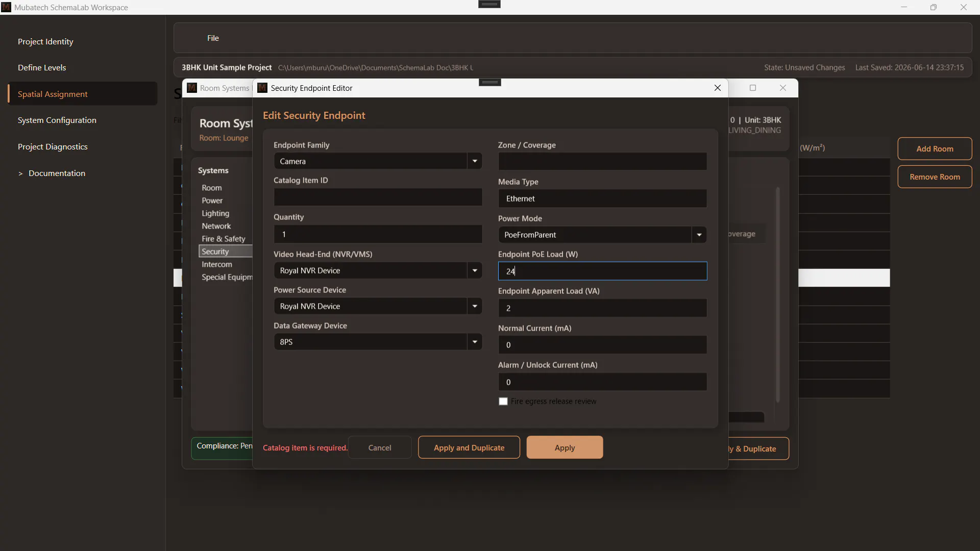Image resolution: width=980 pixels, height=551 pixels.
Task: Click the Endpoint PoE Load field
Action: pos(602,271)
